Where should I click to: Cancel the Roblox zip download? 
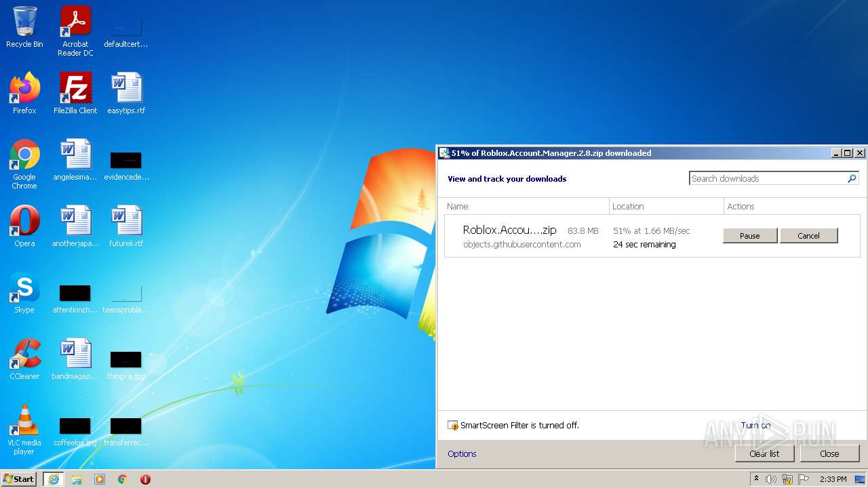[809, 236]
